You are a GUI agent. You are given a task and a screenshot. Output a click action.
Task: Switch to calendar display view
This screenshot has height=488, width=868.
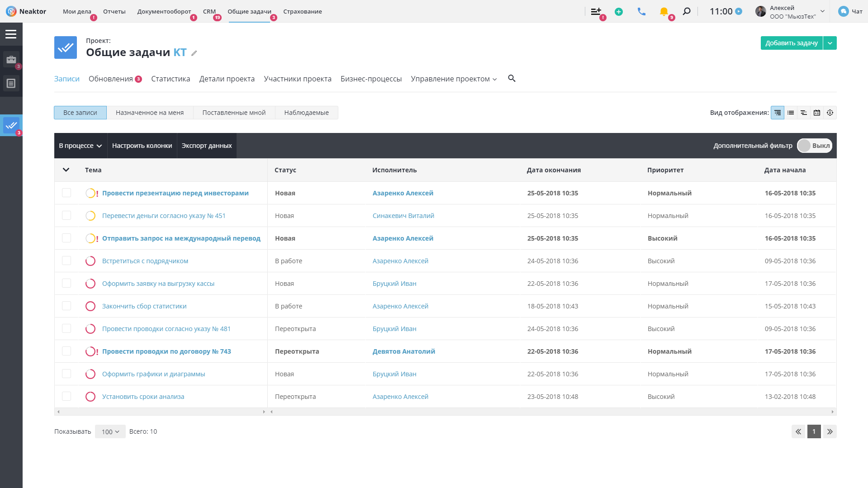coord(817,113)
